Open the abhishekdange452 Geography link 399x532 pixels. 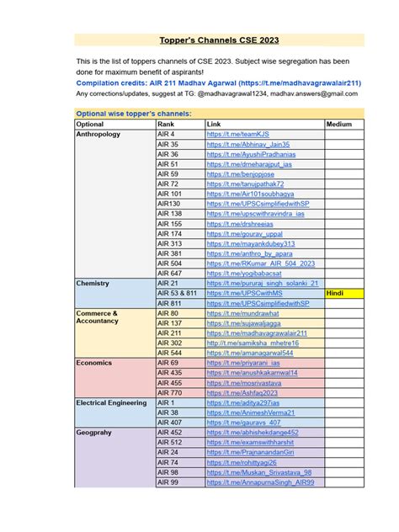[253, 433]
